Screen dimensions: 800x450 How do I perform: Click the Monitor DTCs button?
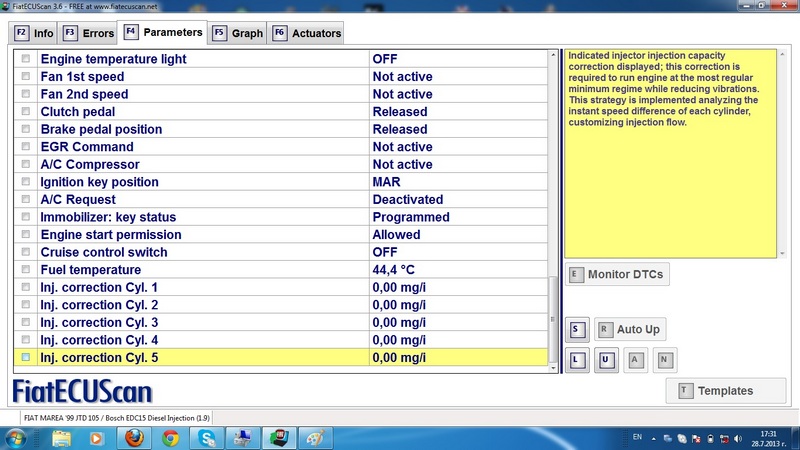(615, 274)
